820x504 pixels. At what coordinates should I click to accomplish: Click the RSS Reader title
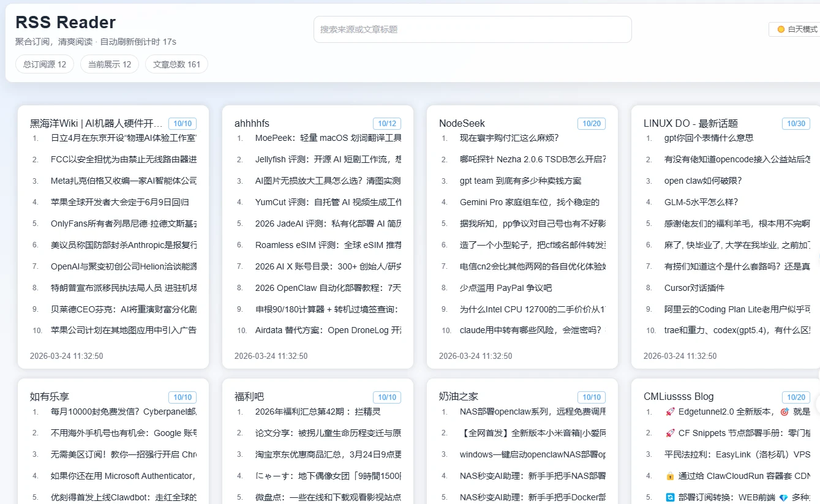[x=66, y=23]
